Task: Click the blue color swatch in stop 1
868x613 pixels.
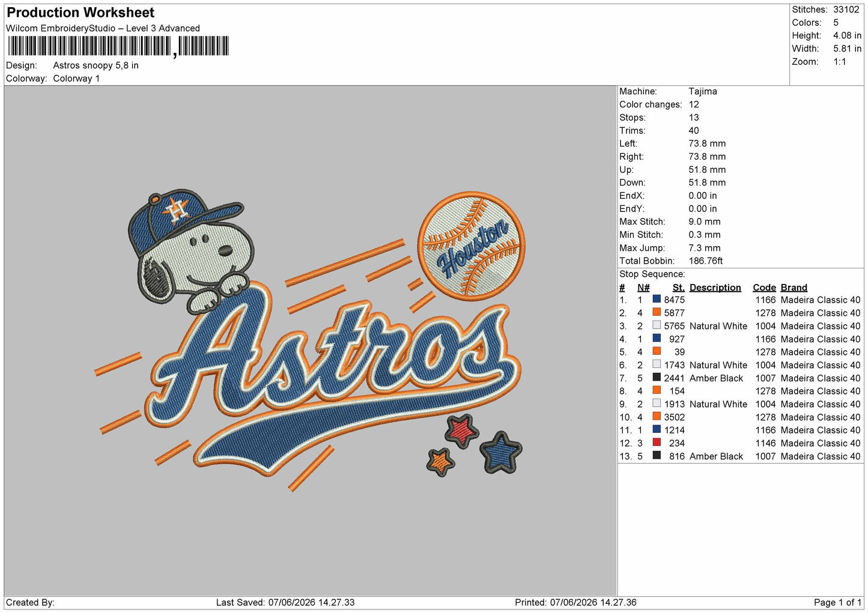Action: pos(657,299)
